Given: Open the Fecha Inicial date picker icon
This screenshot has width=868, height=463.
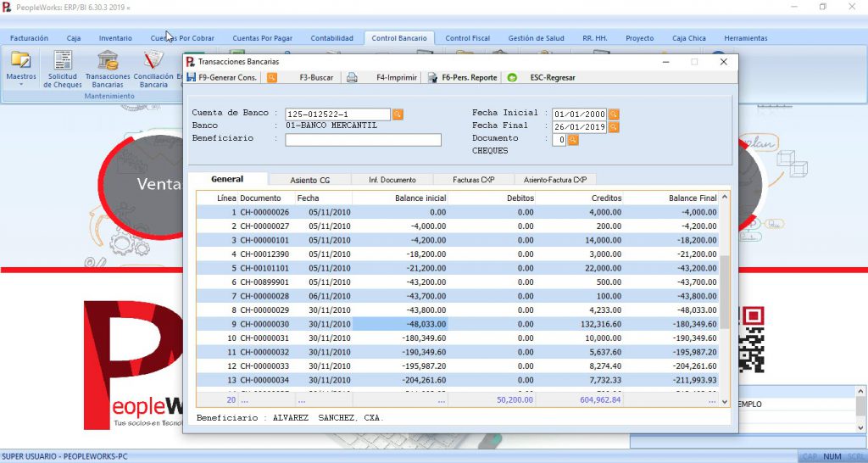Looking at the screenshot, I should (x=614, y=114).
